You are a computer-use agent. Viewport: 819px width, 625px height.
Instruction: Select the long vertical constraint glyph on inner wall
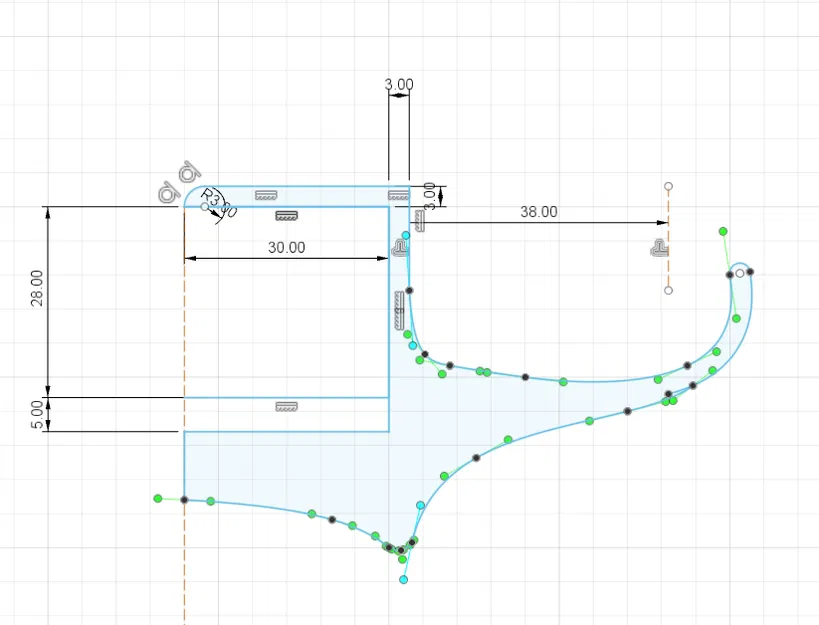(399, 311)
